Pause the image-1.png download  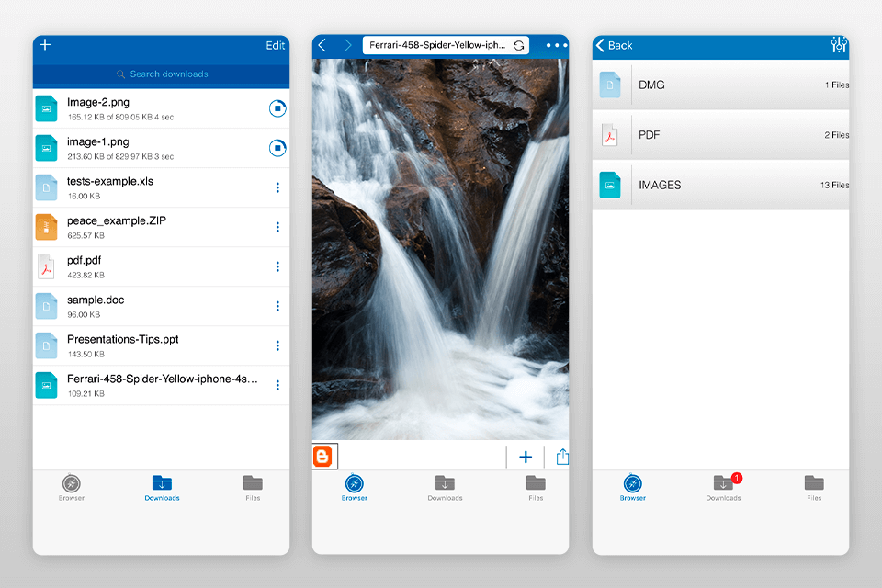tap(277, 148)
